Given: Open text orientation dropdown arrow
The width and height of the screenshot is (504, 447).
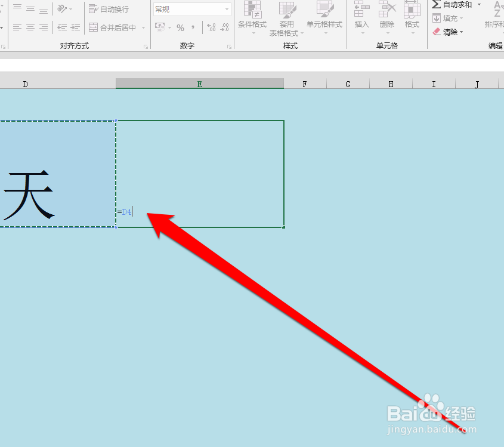Looking at the screenshot, I should tap(71, 10).
